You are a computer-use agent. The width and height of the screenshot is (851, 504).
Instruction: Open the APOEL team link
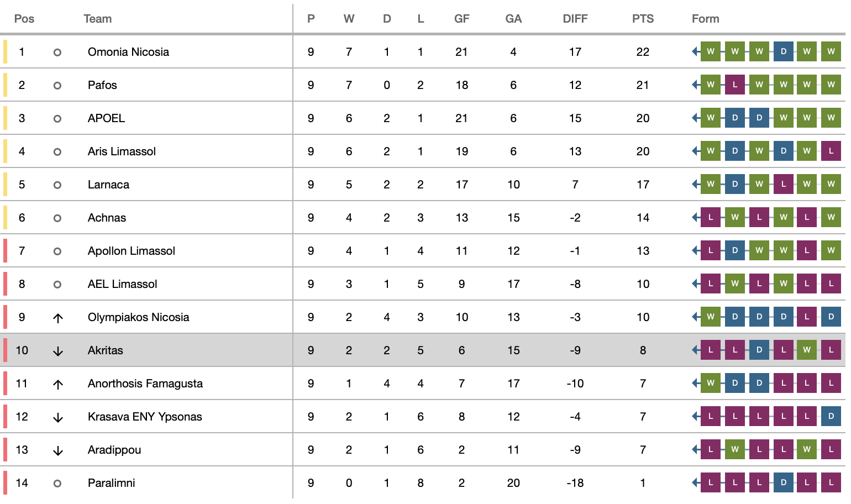click(x=106, y=118)
